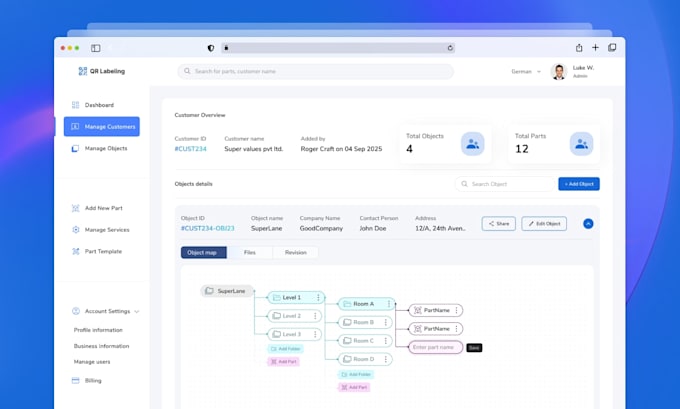Click the Add Object button

tap(579, 184)
